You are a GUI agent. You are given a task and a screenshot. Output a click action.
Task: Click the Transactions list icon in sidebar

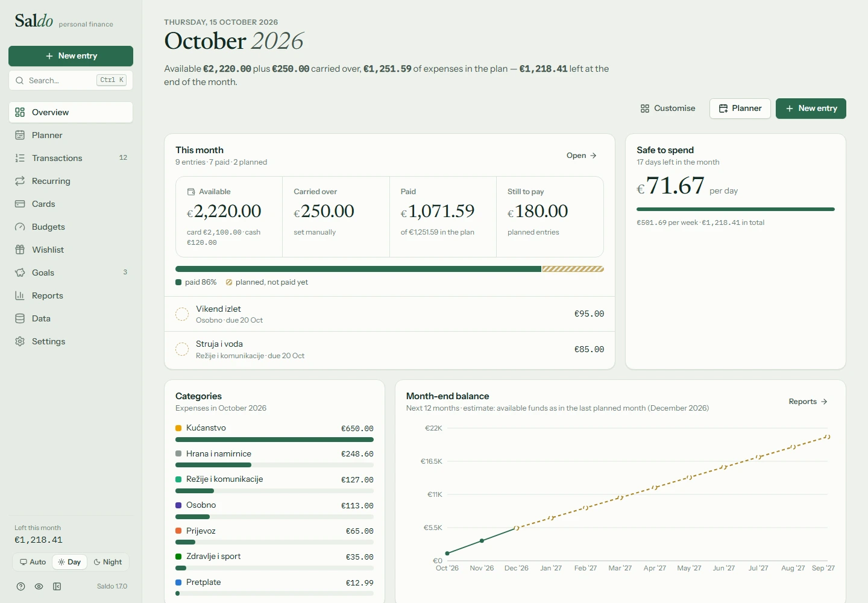(x=20, y=158)
